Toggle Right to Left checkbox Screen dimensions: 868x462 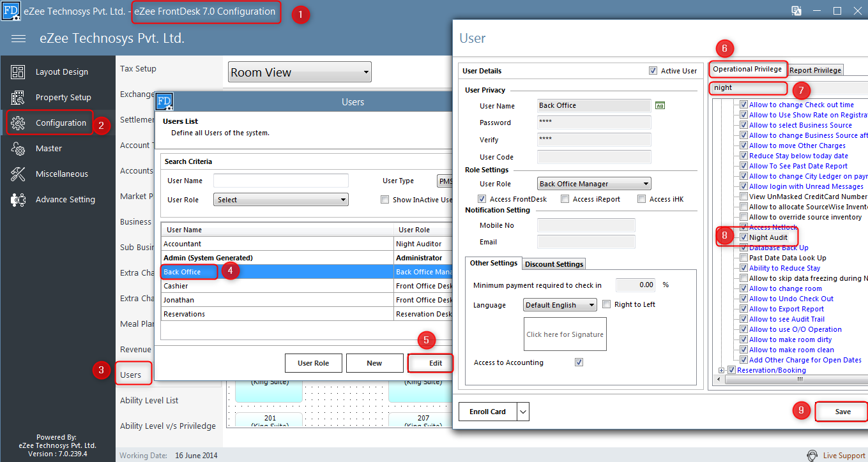point(607,304)
